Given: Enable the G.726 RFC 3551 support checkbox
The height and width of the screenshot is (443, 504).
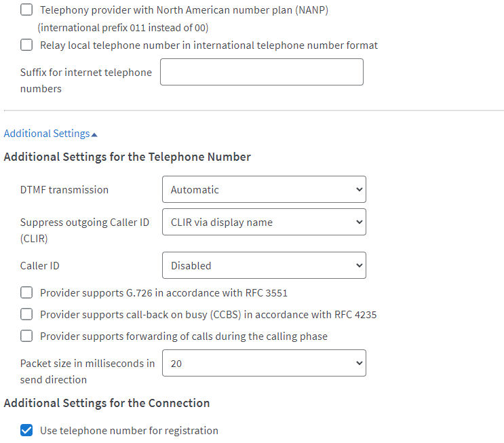Looking at the screenshot, I should click(26, 293).
